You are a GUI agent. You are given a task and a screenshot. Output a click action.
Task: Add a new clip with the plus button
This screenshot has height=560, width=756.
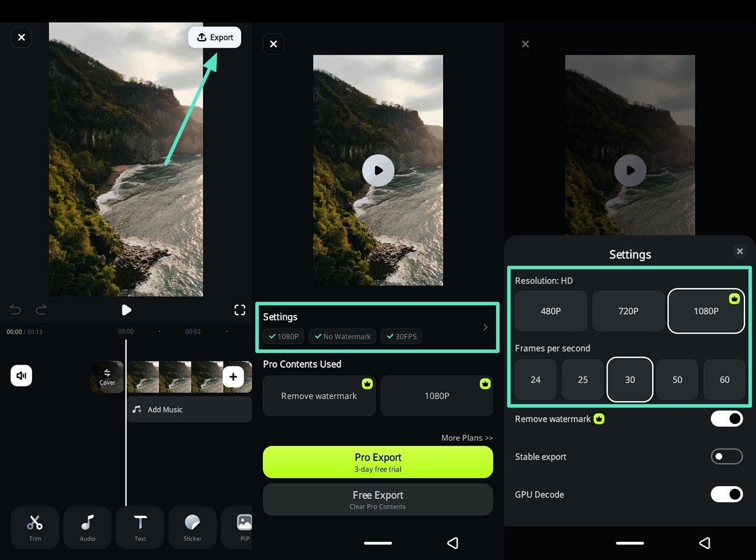(233, 377)
